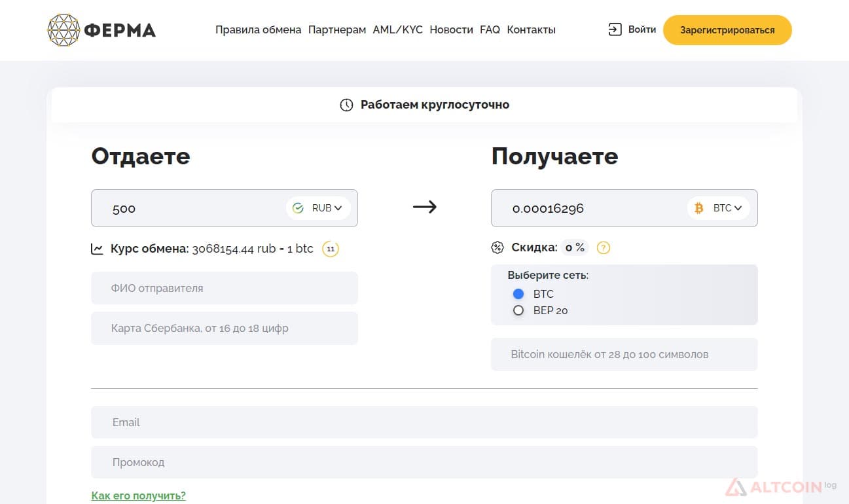Open the BTC currency dropdown
Screen dimensions: 849x504
(x=718, y=208)
